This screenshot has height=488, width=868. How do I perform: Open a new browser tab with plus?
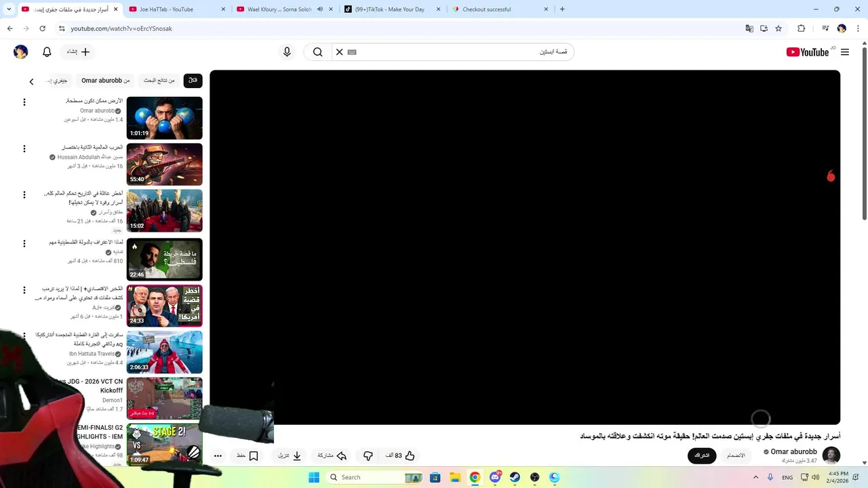click(x=562, y=9)
